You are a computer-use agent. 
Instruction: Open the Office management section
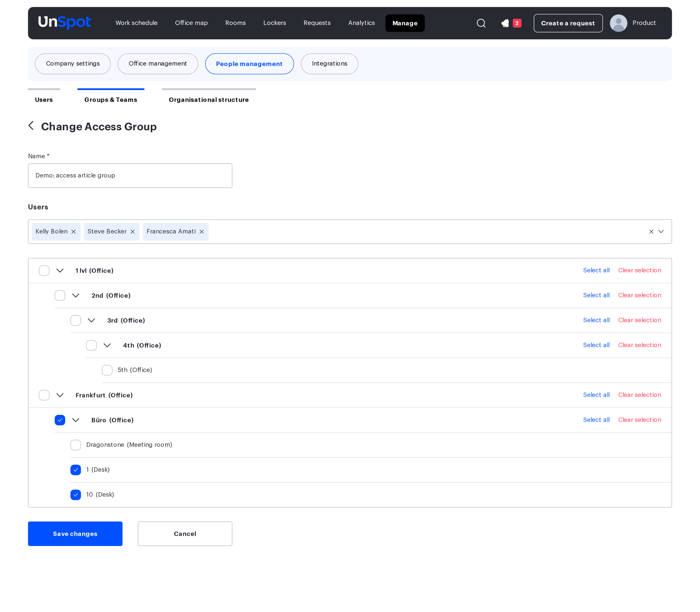[157, 63]
